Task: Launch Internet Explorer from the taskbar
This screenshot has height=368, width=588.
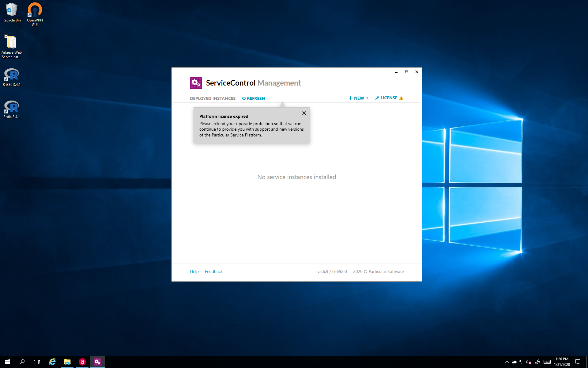Action: (52, 362)
